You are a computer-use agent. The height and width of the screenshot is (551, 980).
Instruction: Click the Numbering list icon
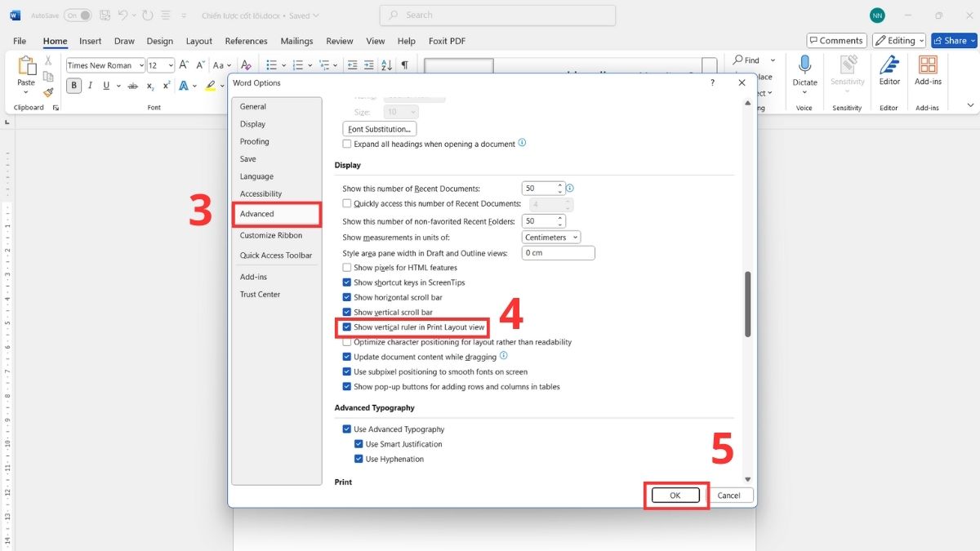click(296, 65)
